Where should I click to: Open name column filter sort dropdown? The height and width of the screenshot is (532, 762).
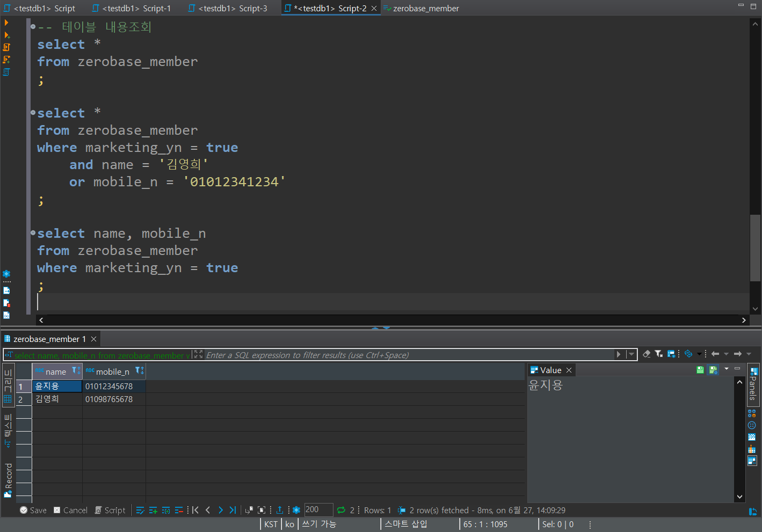click(76, 371)
